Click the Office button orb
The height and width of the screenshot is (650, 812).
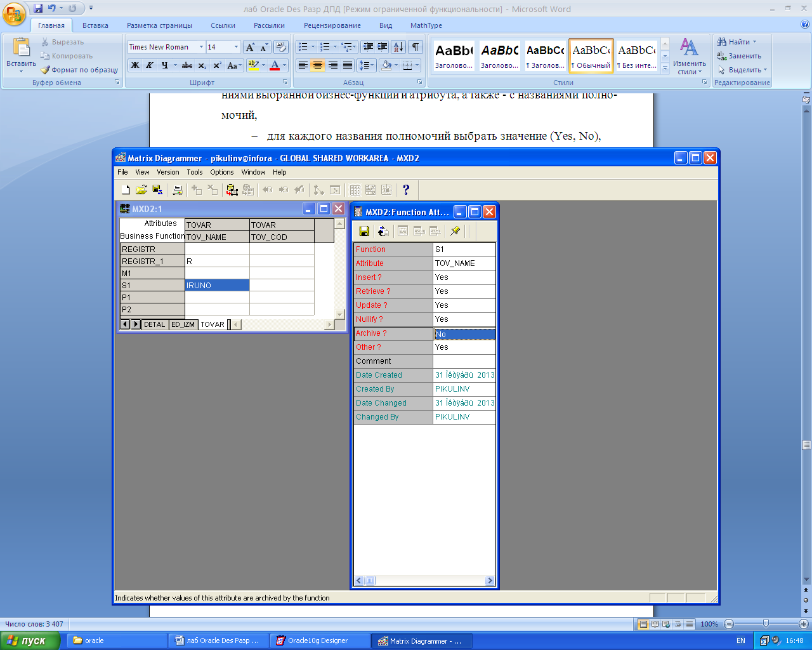(14, 14)
